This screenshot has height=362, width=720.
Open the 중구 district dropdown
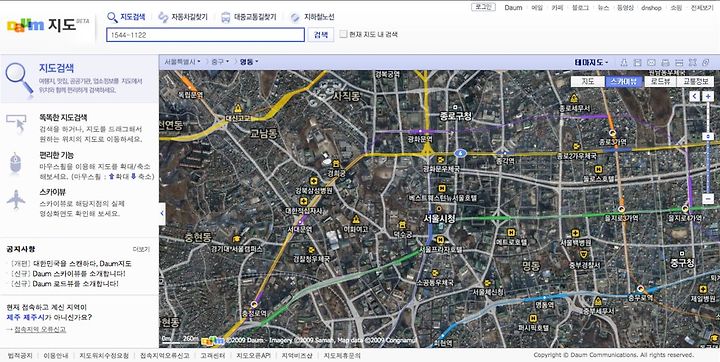[220, 62]
